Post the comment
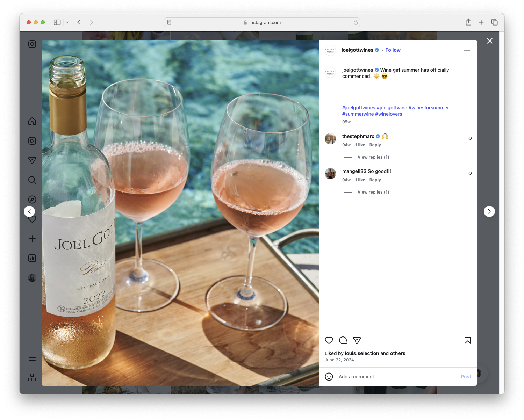524x420 pixels. (466, 377)
